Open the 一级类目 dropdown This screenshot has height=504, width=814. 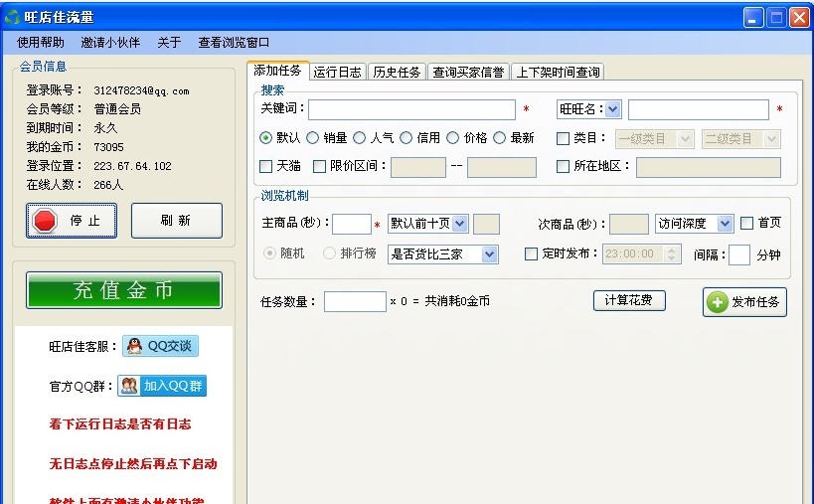655,139
